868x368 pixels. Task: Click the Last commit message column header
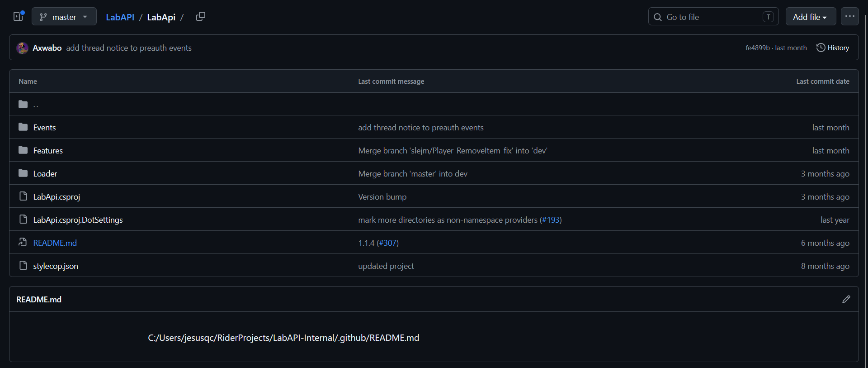pyautogui.click(x=391, y=81)
